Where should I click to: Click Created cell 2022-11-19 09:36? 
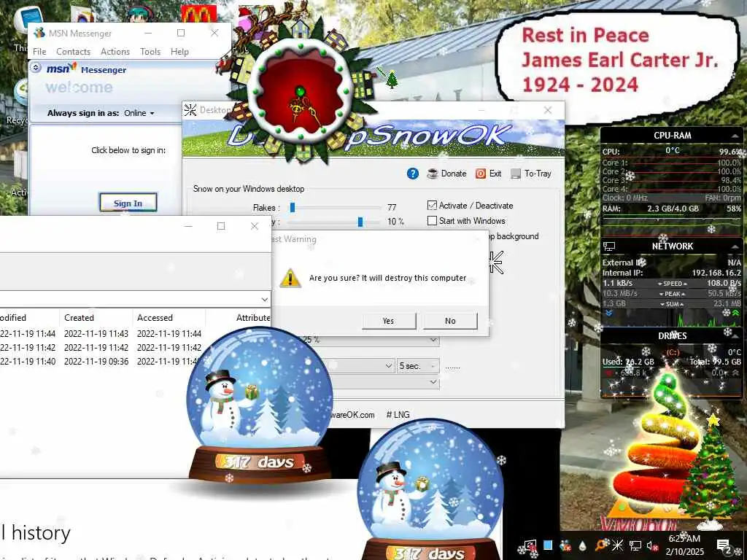point(96,362)
